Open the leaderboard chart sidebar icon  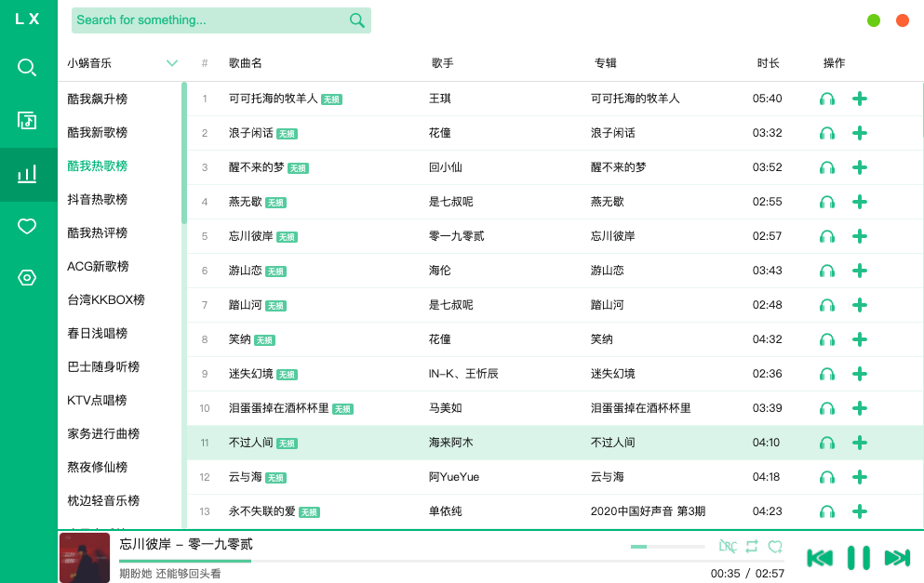tap(27, 174)
